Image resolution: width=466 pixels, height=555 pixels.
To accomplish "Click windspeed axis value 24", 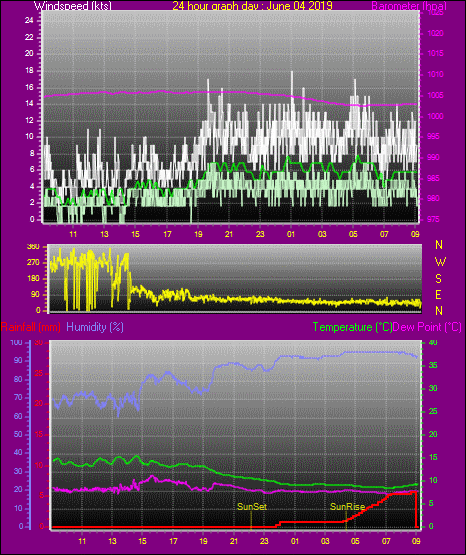I will 29,21.
